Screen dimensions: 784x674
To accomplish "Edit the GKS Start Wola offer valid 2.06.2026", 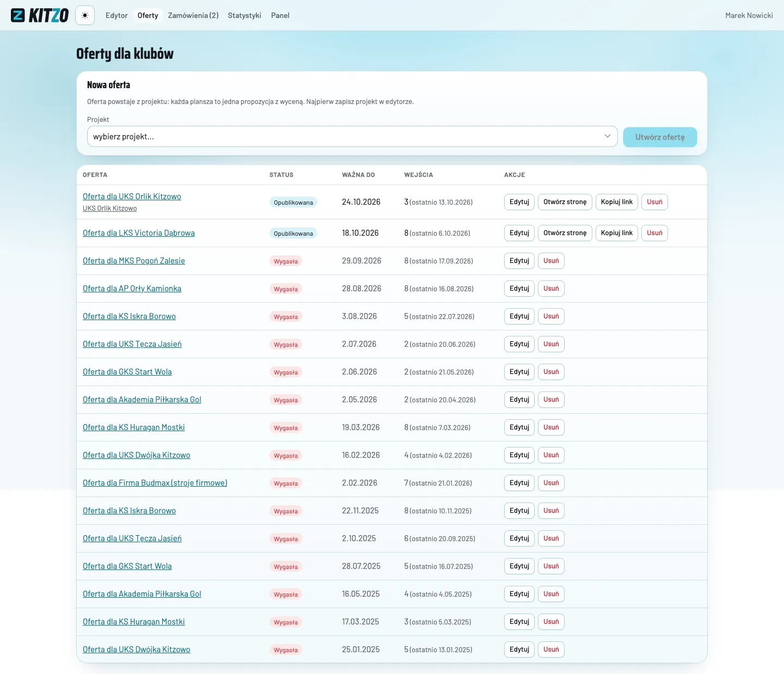I will pyautogui.click(x=519, y=372).
